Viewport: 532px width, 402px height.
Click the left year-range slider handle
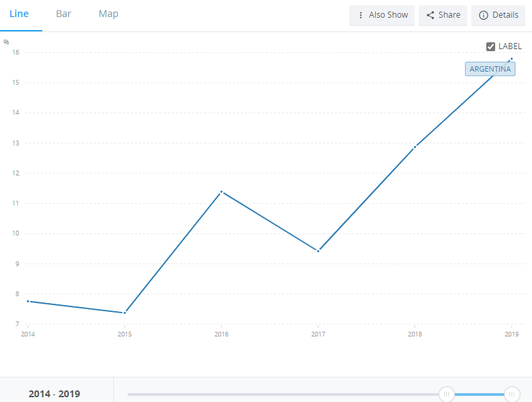coord(447,394)
